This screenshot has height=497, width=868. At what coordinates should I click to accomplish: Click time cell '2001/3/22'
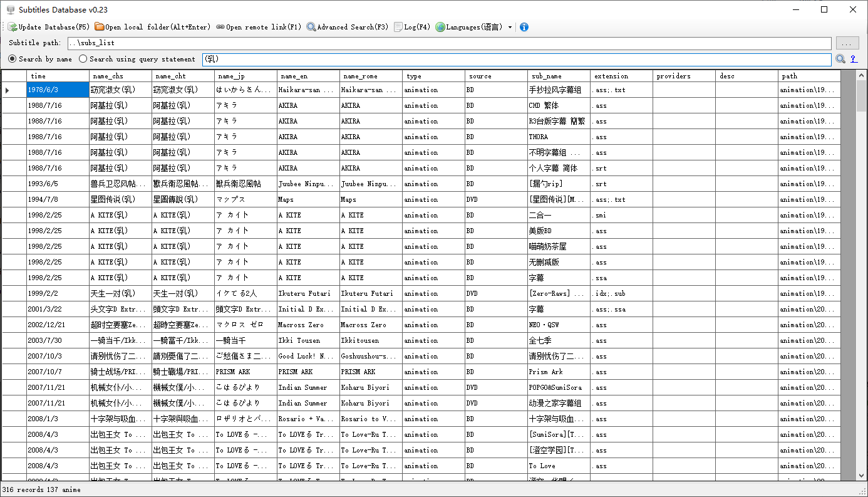click(58, 309)
